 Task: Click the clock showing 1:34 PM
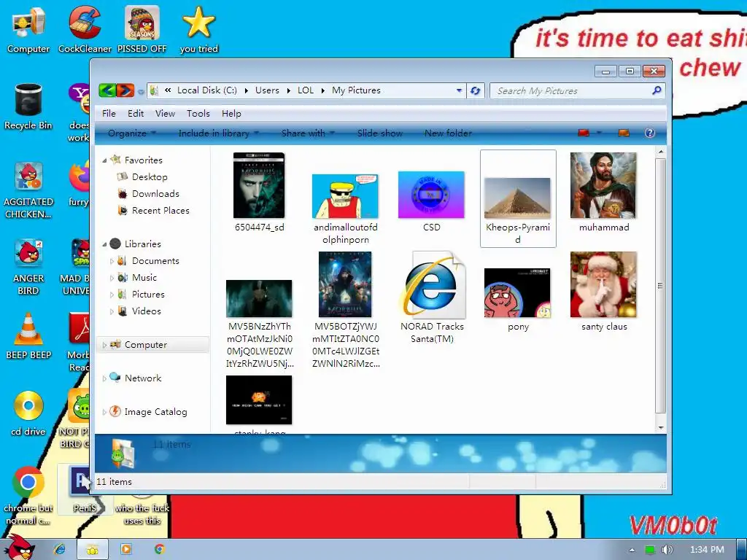pyautogui.click(x=706, y=550)
